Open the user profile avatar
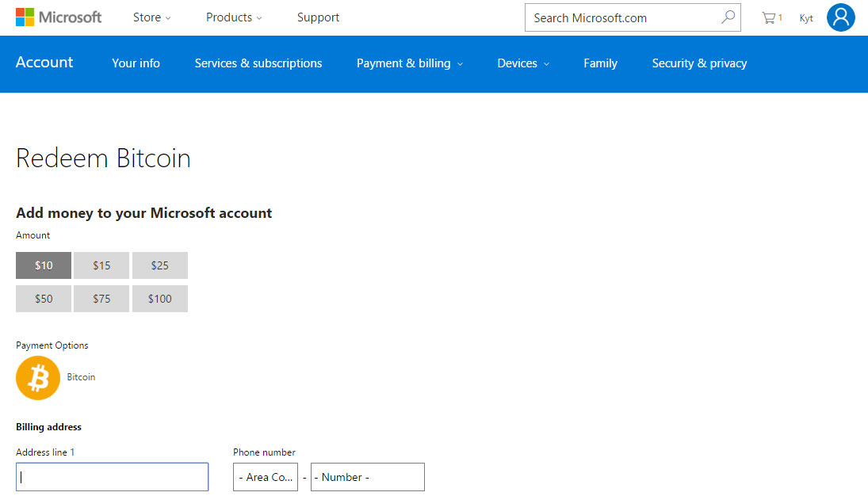The height and width of the screenshot is (496, 868). click(840, 17)
